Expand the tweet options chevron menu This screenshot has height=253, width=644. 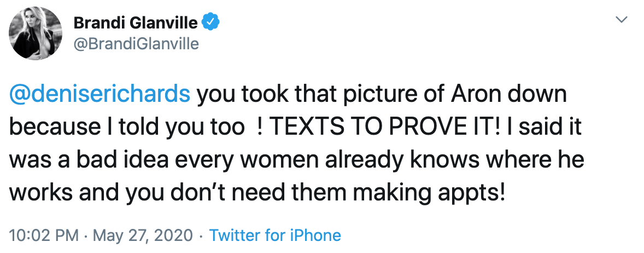click(x=620, y=20)
